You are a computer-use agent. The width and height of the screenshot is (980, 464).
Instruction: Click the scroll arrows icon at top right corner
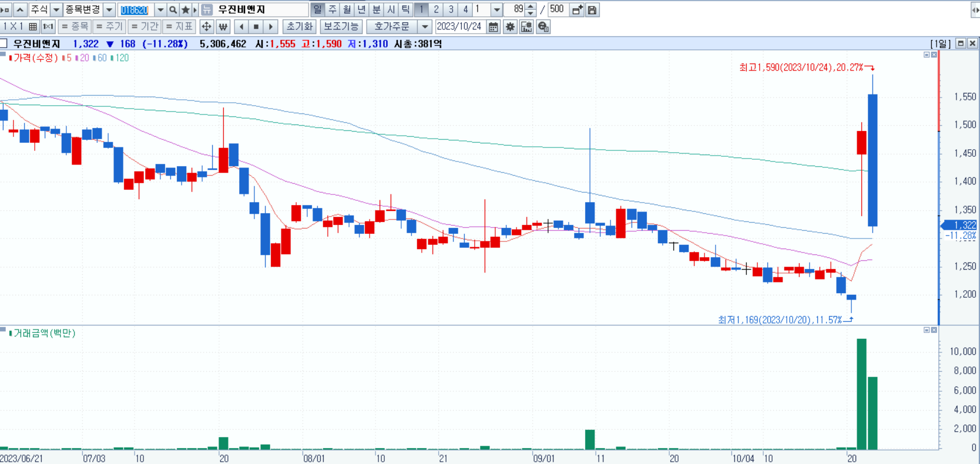975,9
